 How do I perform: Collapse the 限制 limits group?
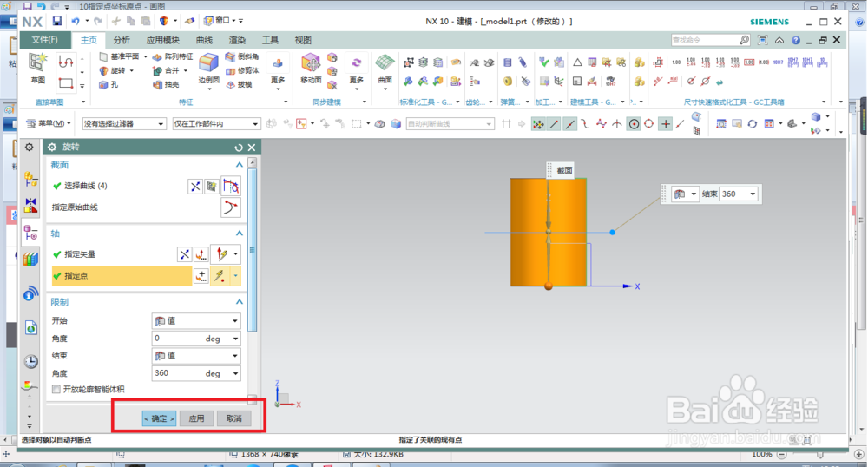coord(240,302)
